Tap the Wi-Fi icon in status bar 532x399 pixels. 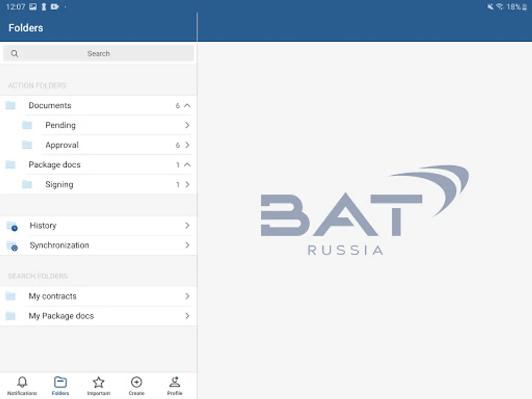500,7
